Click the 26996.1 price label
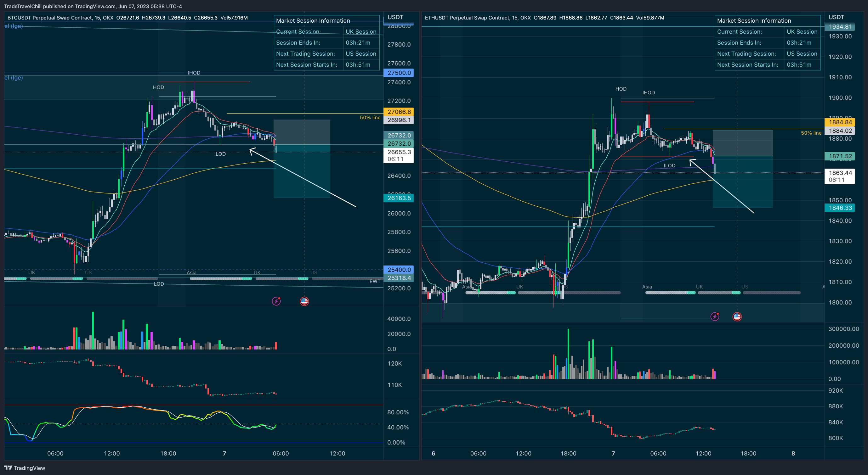Image resolution: width=868 pixels, height=475 pixels. tap(399, 120)
